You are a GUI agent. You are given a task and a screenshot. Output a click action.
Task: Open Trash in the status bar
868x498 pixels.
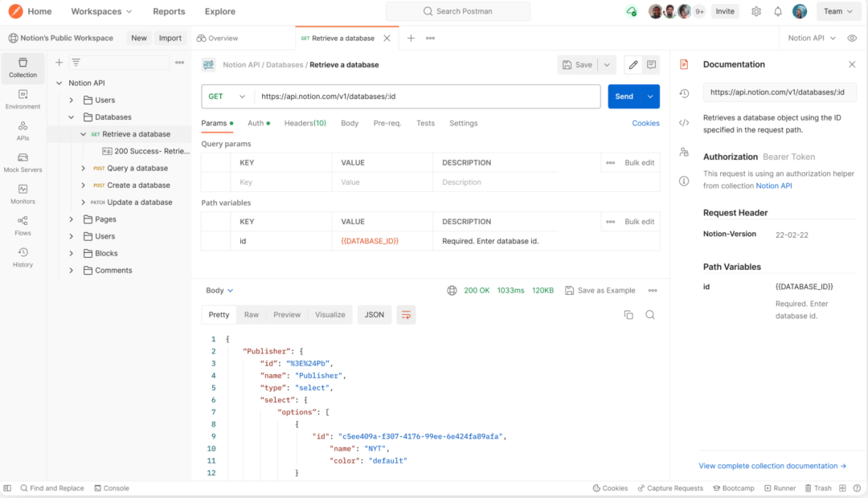(x=817, y=488)
